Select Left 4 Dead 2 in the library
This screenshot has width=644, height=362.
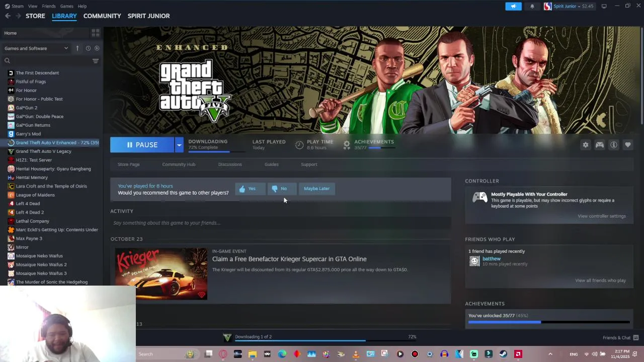point(30,212)
